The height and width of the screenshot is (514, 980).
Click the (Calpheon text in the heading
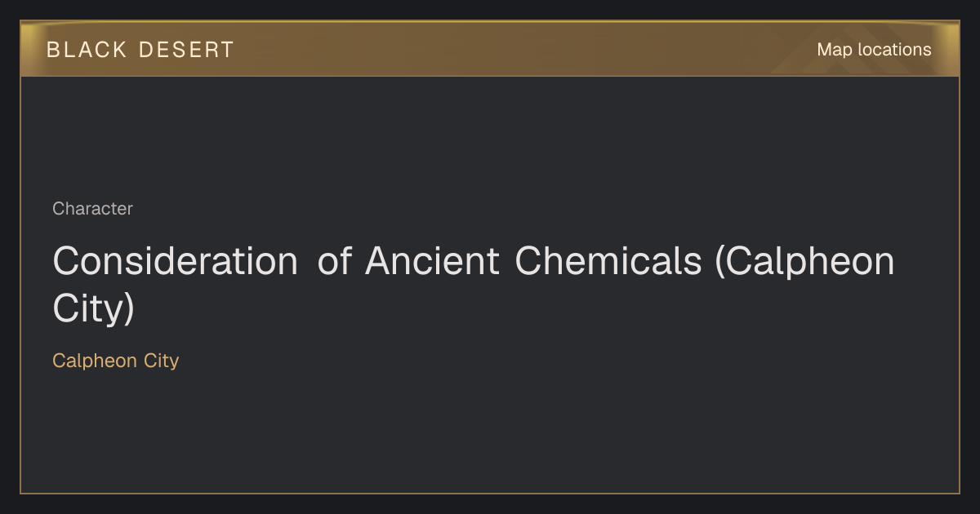point(805,262)
